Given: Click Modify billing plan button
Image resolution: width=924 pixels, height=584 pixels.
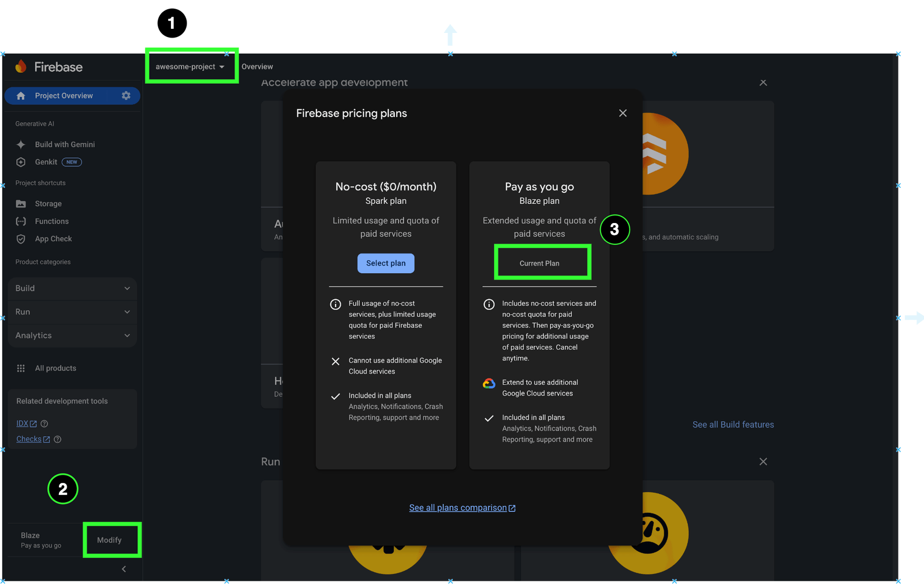Looking at the screenshot, I should pyautogui.click(x=109, y=540).
